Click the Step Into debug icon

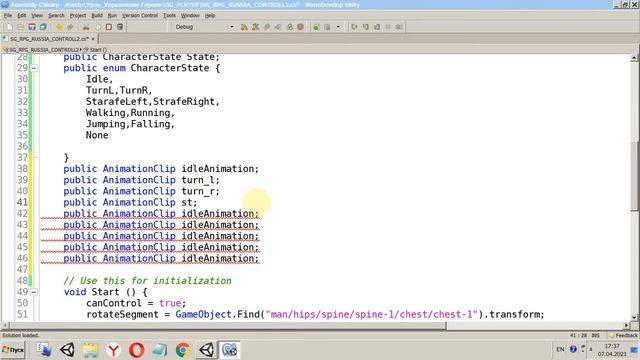(x=366, y=27)
